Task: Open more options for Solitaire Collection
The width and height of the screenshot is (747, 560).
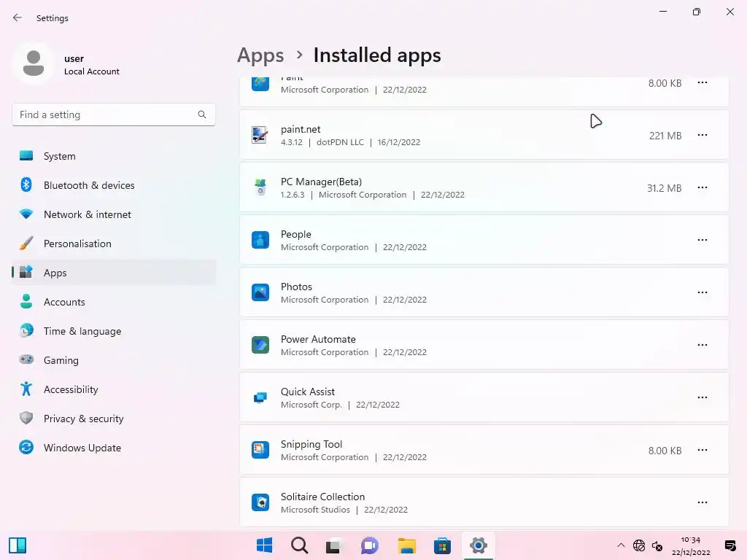Action: click(x=703, y=502)
